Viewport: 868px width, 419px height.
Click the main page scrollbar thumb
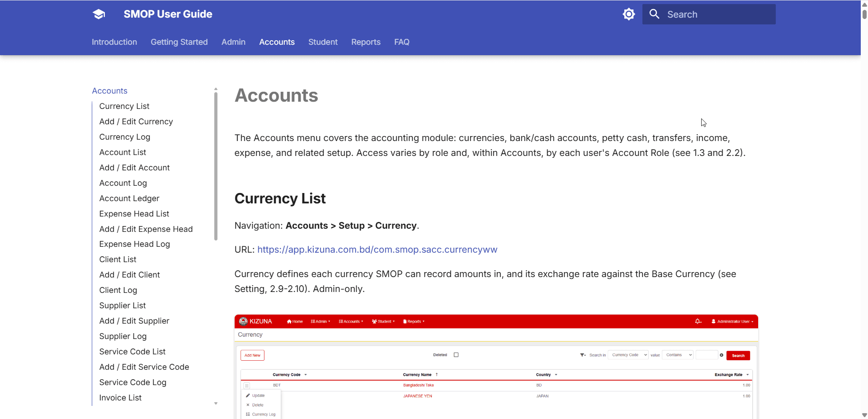coord(864,14)
